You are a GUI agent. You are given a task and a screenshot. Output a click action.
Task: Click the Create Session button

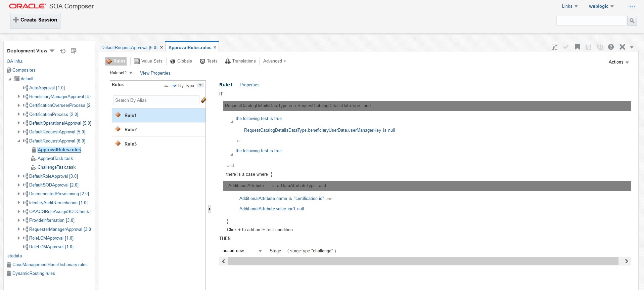click(35, 20)
